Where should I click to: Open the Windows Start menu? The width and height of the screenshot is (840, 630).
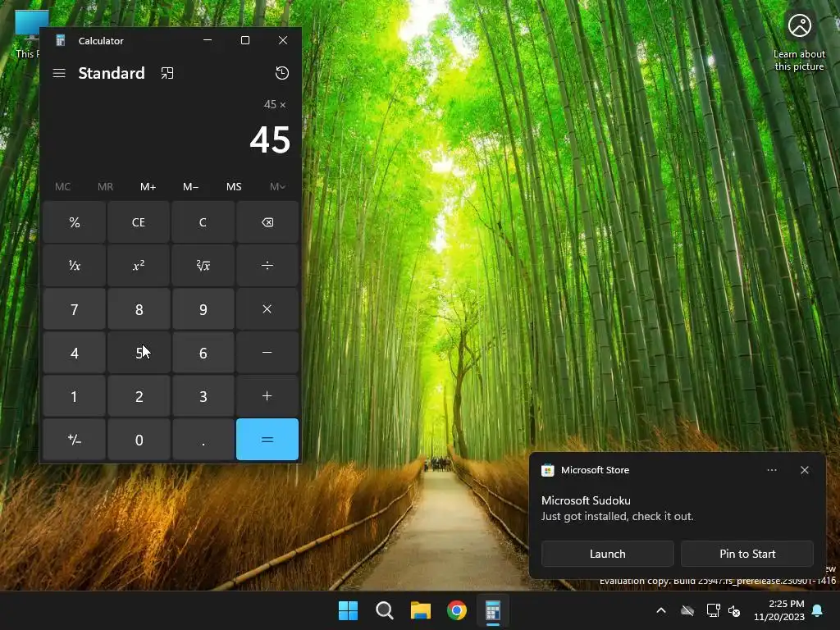(348, 610)
